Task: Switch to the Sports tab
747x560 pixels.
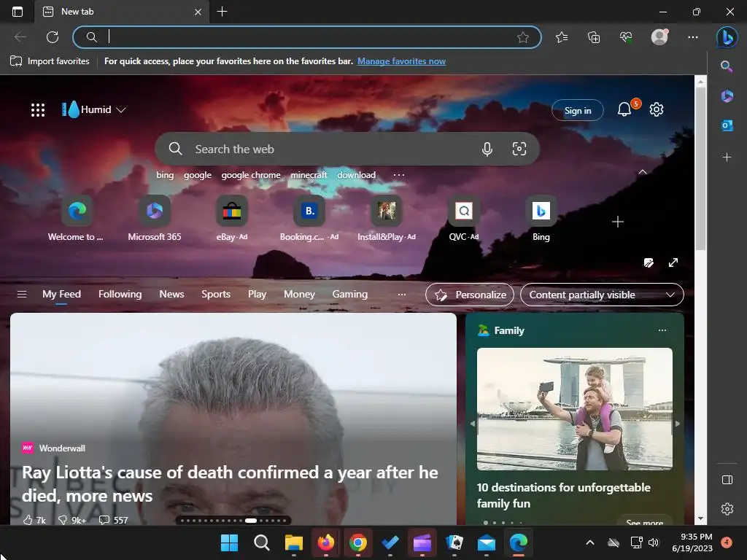Action: point(216,295)
